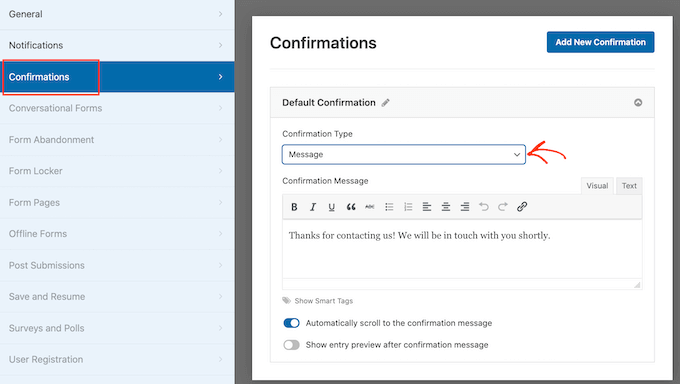This screenshot has height=384, width=680.
Task: Open the Save and Resume section
Action: coord(117,297)
